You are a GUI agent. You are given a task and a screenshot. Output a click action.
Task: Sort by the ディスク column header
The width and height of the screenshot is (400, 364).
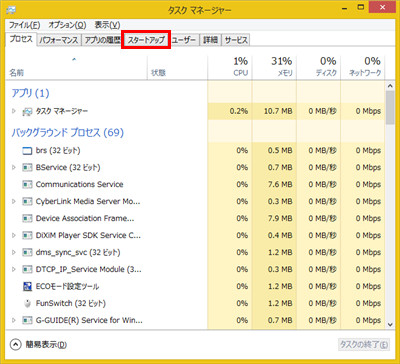[x=318, y=67]
